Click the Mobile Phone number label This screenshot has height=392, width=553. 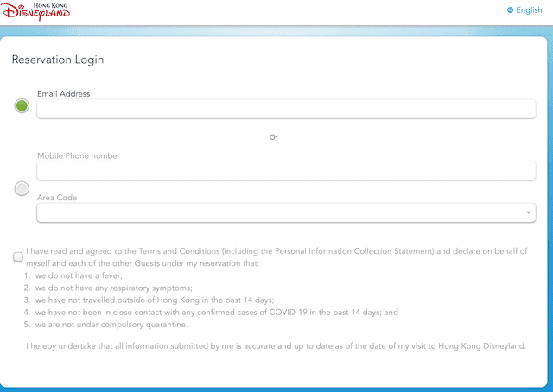click(x=79, y=155)
